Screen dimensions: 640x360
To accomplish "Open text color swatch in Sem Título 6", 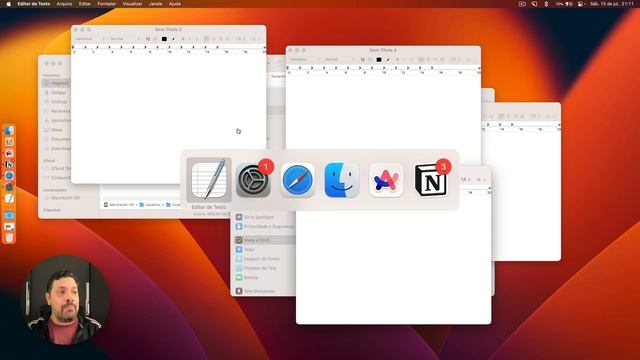I will [379, 60].
